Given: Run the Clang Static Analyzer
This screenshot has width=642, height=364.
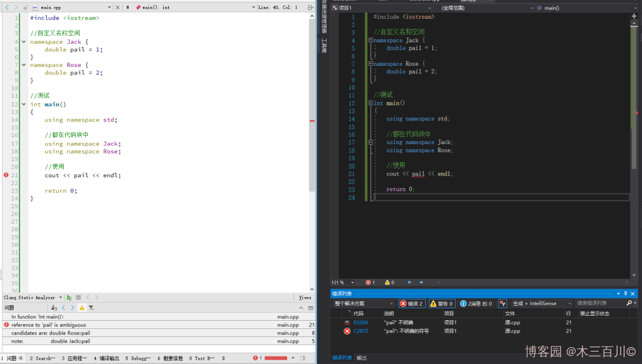Looking at the screenshot, I should [x=70, y=298].
